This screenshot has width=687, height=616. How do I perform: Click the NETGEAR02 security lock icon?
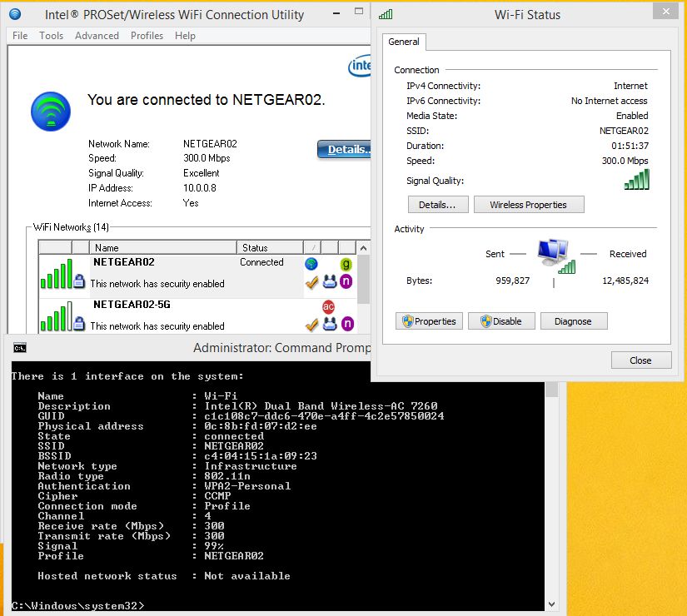(79, 281)
